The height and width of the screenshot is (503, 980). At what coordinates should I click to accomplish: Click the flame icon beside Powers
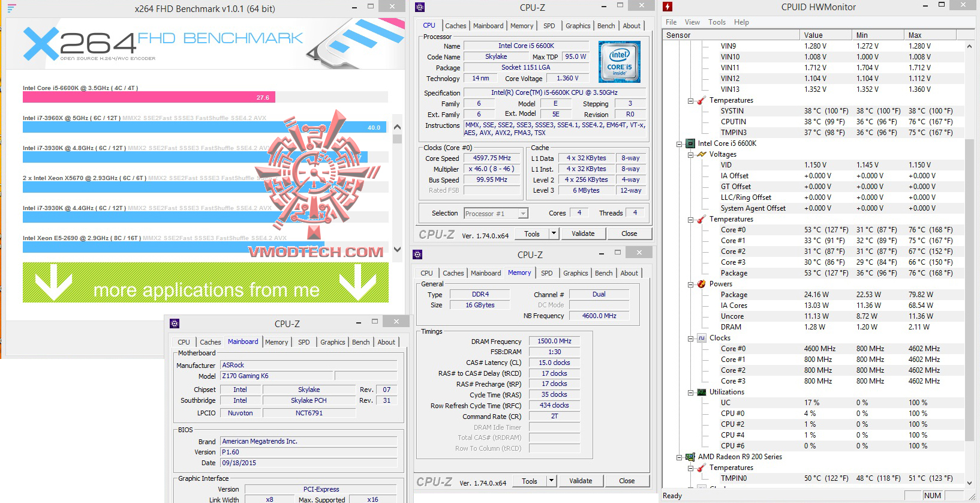coord(701,284)
